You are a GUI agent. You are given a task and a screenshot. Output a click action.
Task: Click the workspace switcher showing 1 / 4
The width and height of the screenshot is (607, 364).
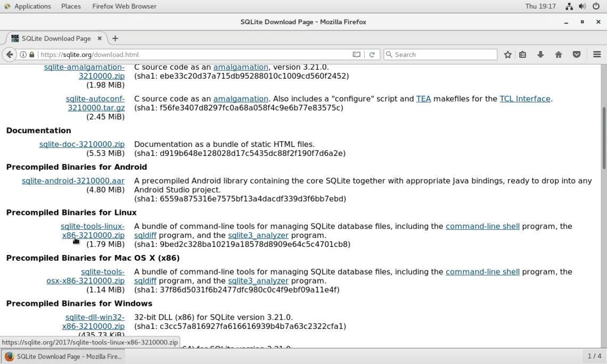pyautogui.click(x=594, y=356)
